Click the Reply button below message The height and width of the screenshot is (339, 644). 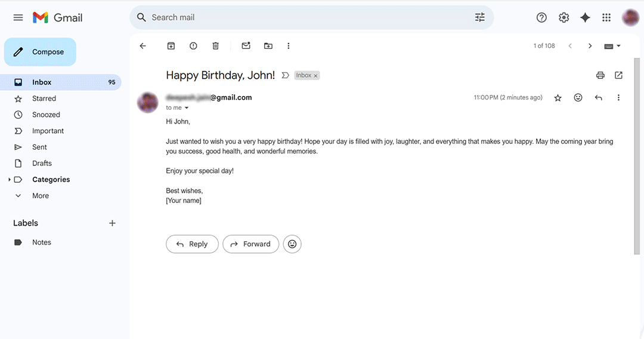(192, 244)
